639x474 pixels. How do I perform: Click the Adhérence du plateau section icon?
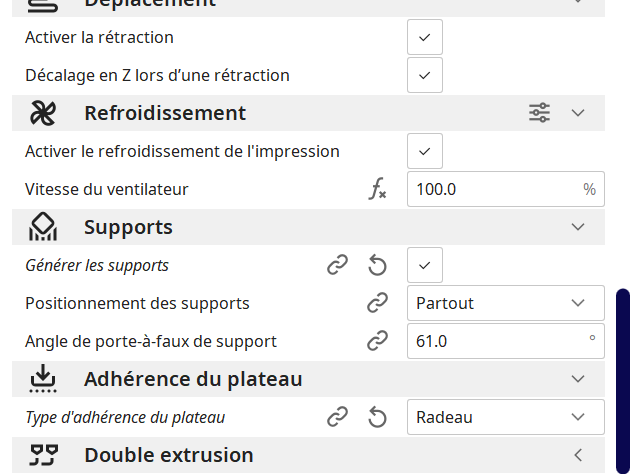43,380
